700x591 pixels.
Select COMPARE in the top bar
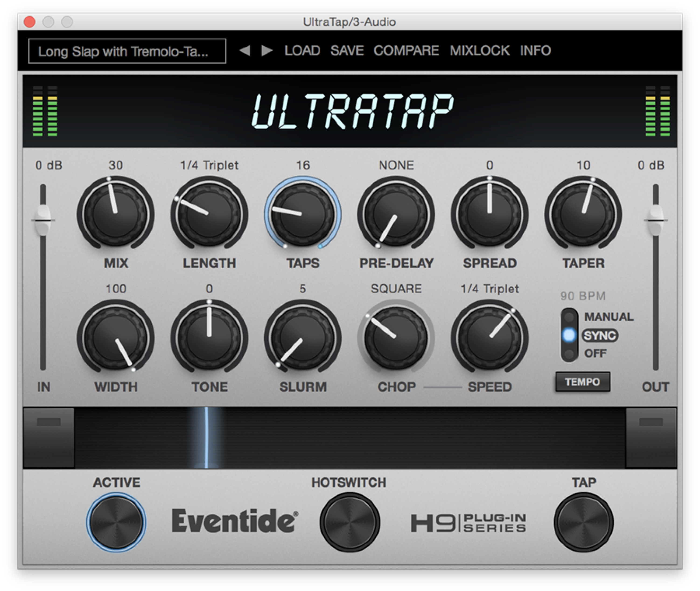tap(406, 50)
